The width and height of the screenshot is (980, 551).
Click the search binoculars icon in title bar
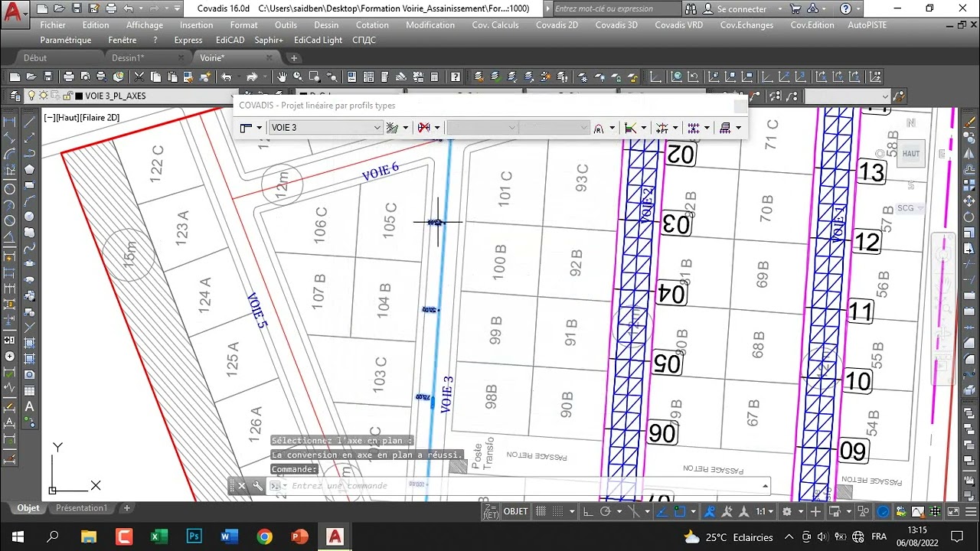691,9
